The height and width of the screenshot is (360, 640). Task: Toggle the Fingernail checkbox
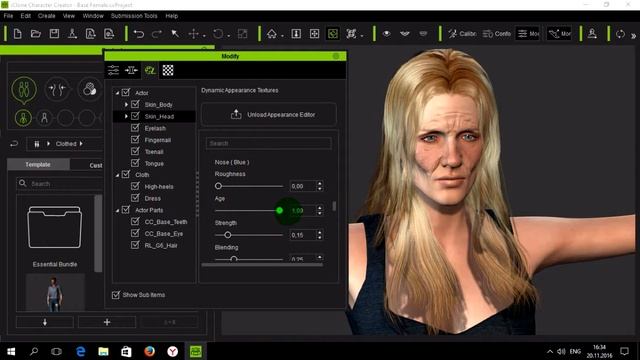[135, 139]
